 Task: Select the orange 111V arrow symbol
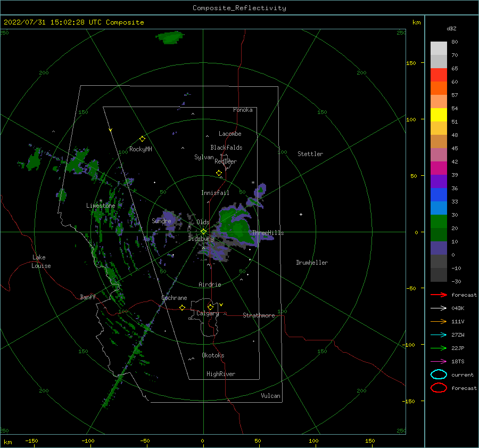439,321
